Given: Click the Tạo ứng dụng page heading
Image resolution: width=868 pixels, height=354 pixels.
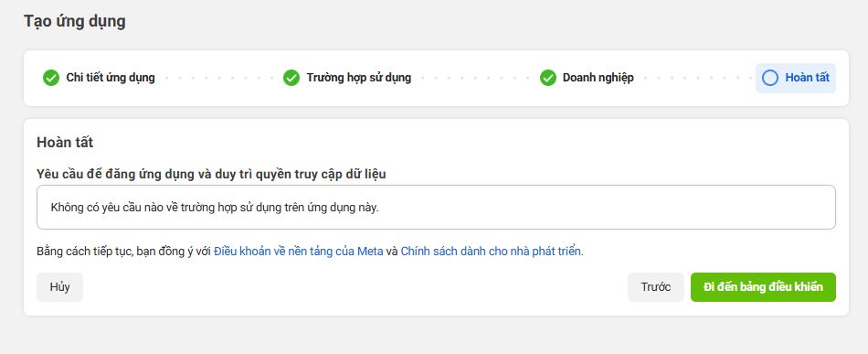Looking at the screenshot, I should 75,22.
